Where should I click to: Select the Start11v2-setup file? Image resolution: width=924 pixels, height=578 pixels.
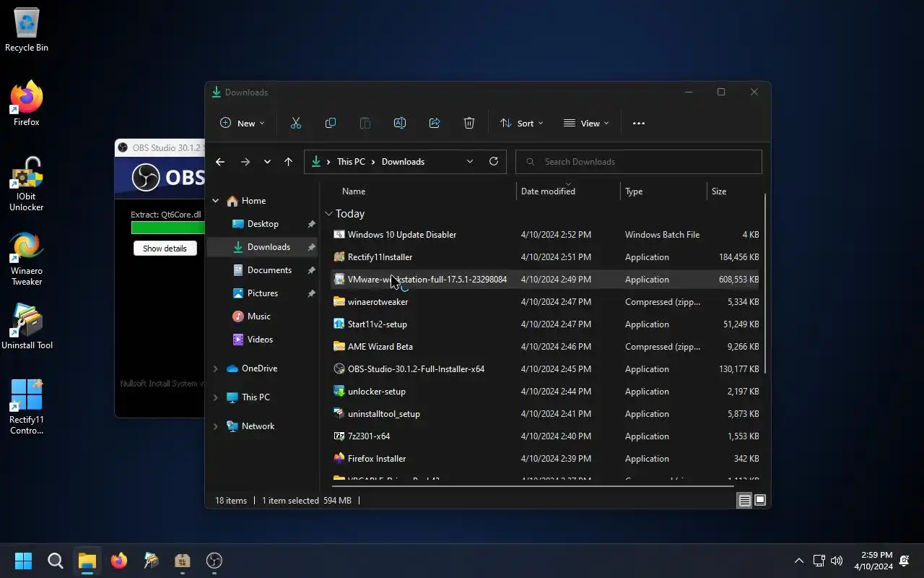pos(546,324)
